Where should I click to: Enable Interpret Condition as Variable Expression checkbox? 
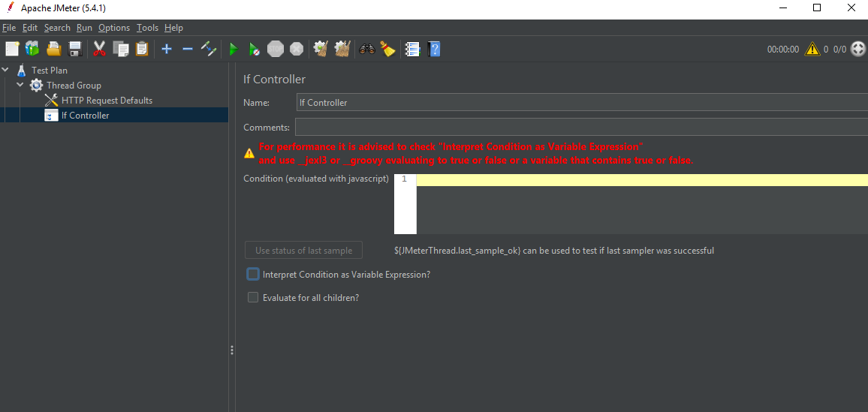point(253,274)
